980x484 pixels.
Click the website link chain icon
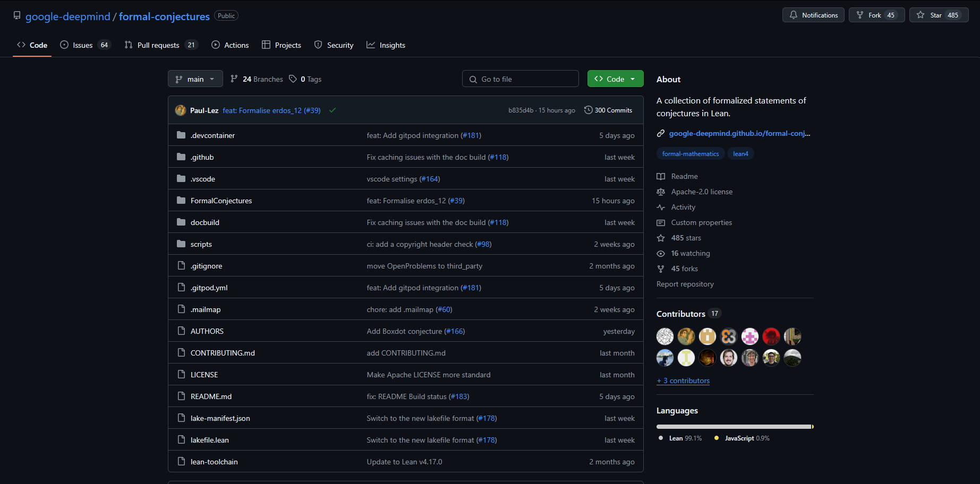pos(661,133)
